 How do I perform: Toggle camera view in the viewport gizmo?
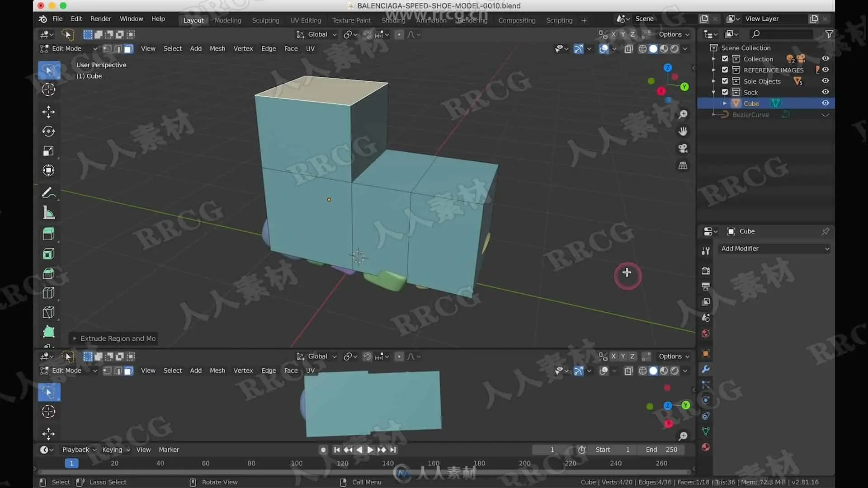pyautogui.click(x=683, y=148)
